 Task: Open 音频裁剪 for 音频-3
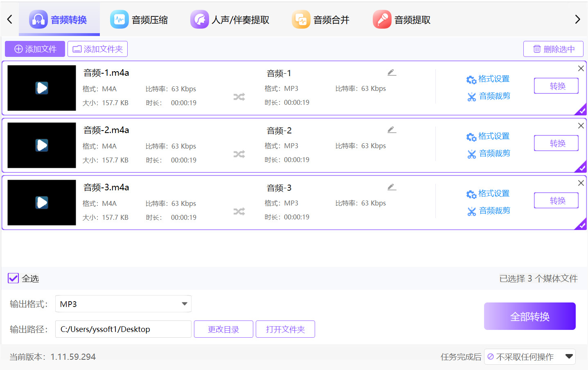(x=489, y=211)
